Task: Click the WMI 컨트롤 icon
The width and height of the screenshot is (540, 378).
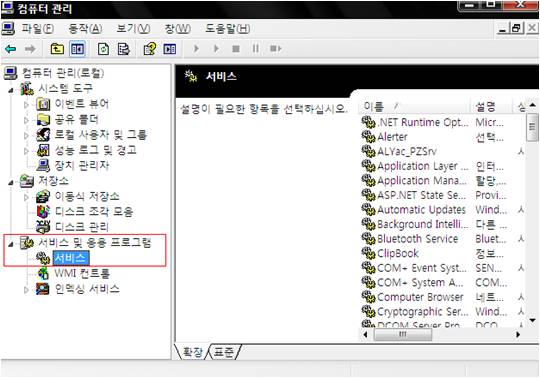Action: (x=43, y=274)
